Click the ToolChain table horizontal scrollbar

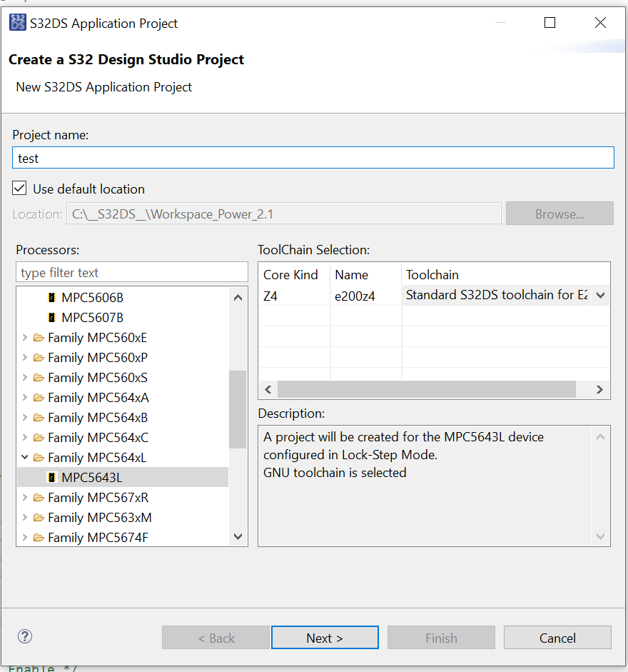click(x=426, y=389)
